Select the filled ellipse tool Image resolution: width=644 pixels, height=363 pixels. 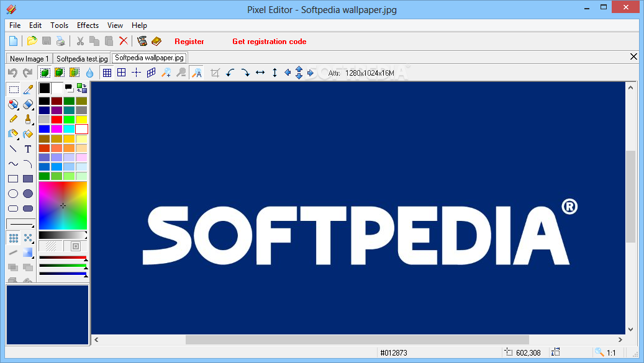(x=28, y=194)
